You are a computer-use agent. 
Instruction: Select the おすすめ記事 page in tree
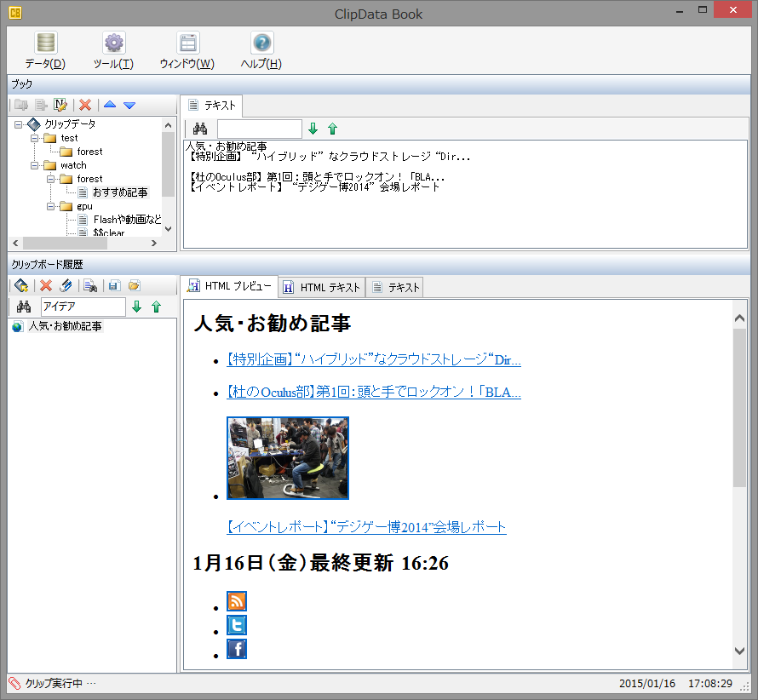click(120, 192)
